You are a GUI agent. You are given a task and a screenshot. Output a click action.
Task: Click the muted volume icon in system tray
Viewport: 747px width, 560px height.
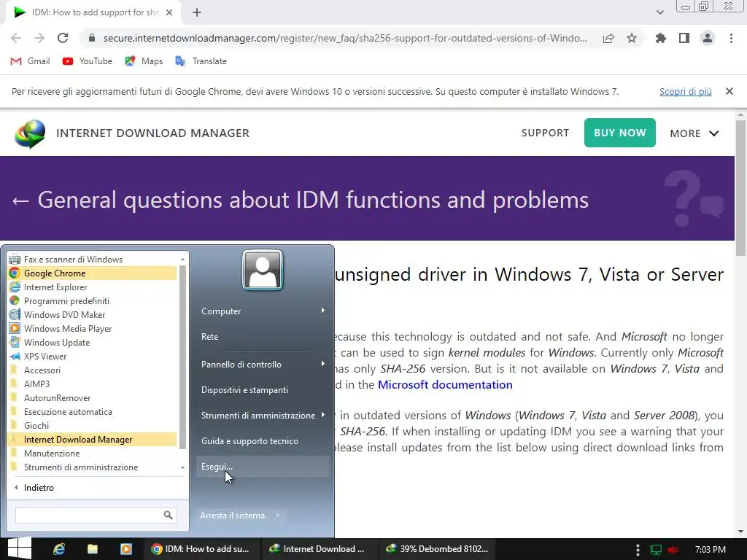[x=673, y=550]
